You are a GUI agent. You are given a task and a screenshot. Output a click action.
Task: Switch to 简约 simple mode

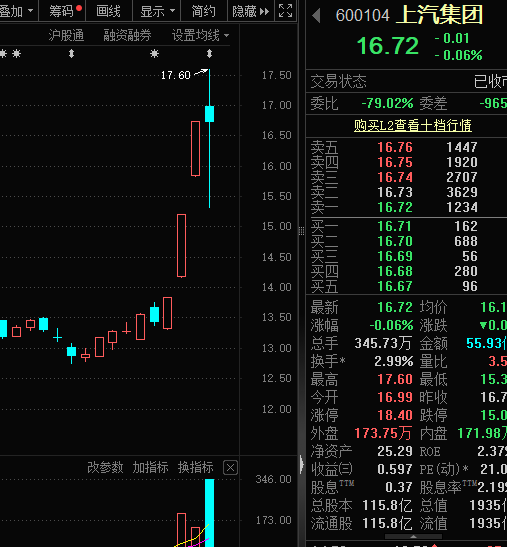(203, 12)
